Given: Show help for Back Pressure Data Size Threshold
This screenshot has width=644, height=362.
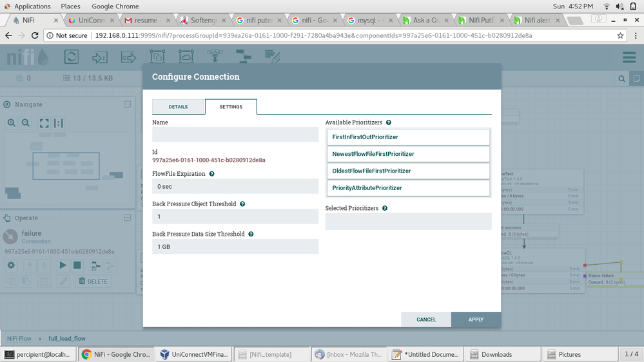Looking at the screenshot, I should tap(251, 234).
